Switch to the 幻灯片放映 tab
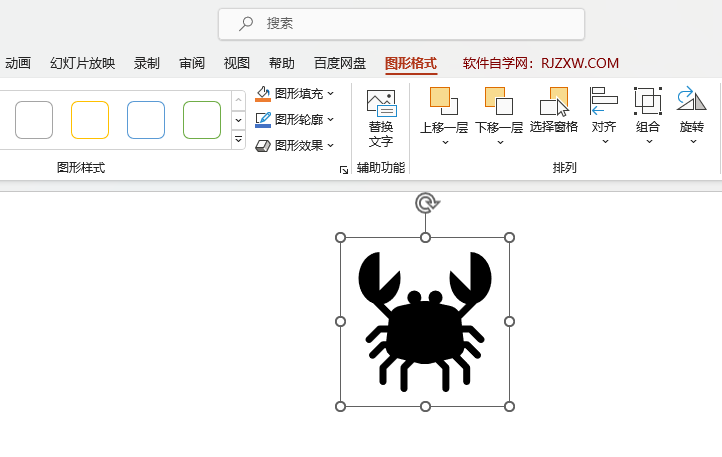 click(82, 63)
